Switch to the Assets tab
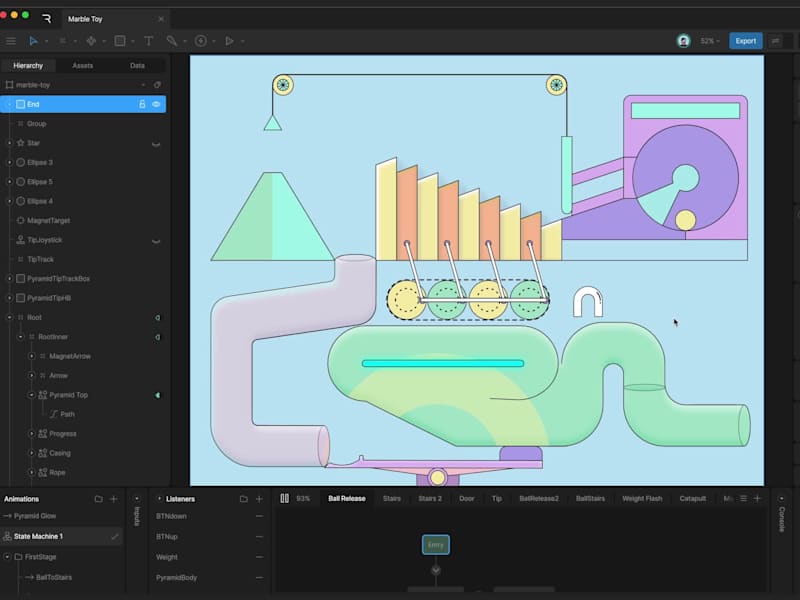 (83, 65)
